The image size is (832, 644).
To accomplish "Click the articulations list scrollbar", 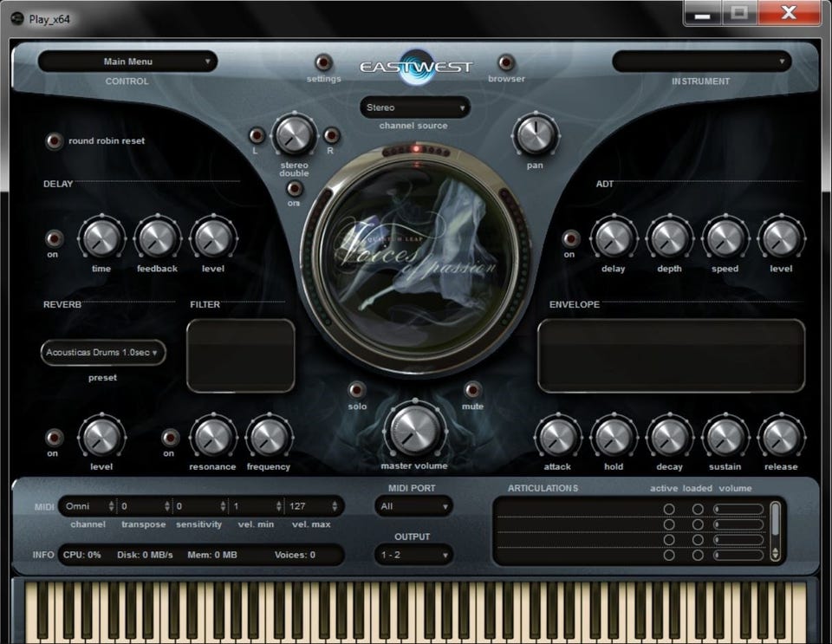I will (775, 531).
